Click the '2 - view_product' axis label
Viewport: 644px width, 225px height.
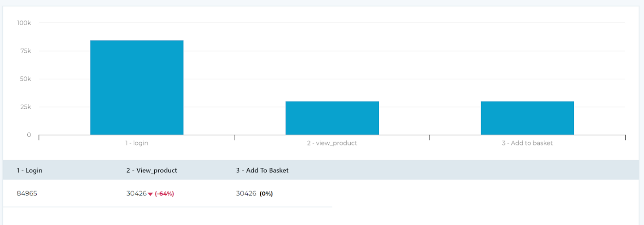332,143
